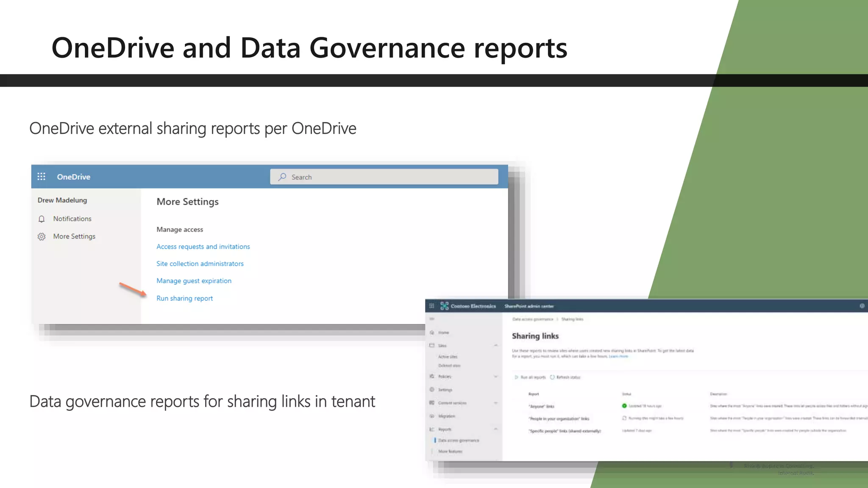Open the OneDrive app launcher waffle

41,177
